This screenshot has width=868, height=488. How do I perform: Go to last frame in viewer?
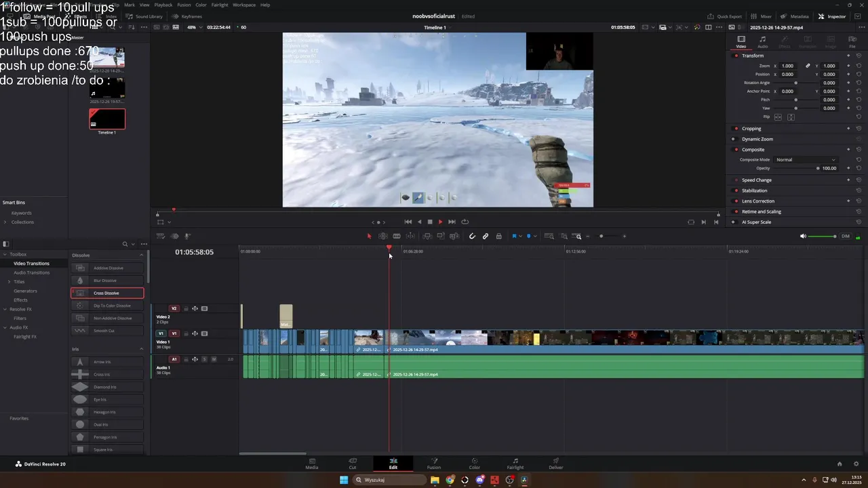point(452,222)
